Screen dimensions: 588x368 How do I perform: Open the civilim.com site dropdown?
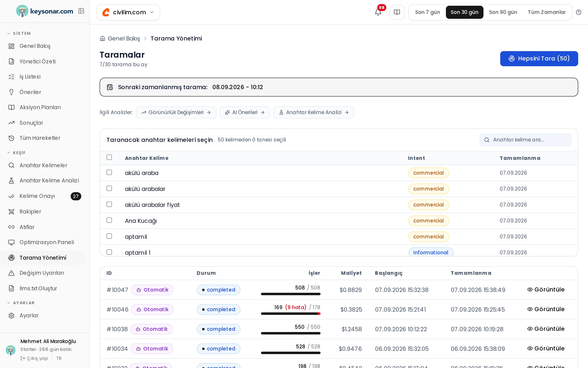coord(128,12)
